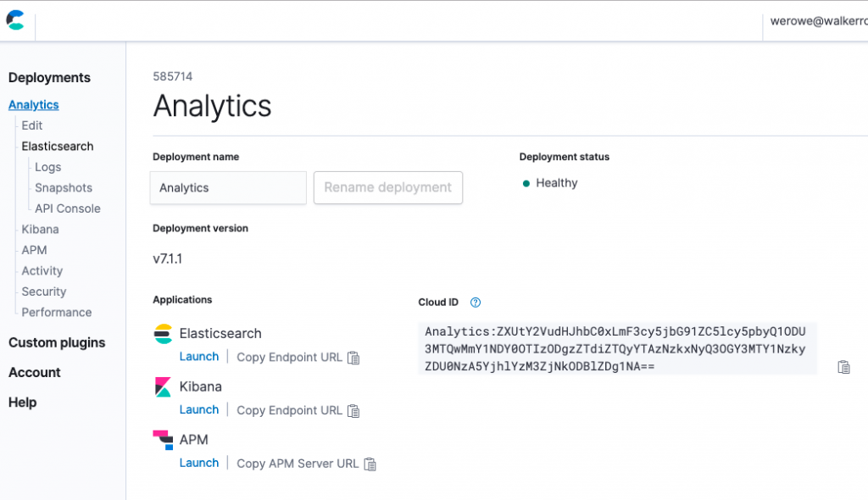Copy the Cloud ID clipboard icon
Image resolution: width=868 pixels, height=500 pixels.
843,367
